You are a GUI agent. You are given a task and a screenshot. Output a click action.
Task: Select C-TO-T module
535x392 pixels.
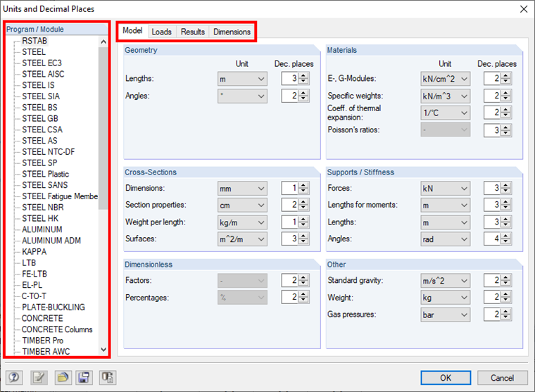34,296
